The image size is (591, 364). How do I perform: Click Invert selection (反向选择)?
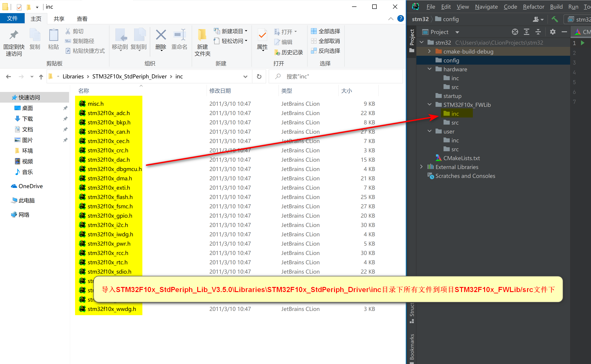tap(325, 51)
